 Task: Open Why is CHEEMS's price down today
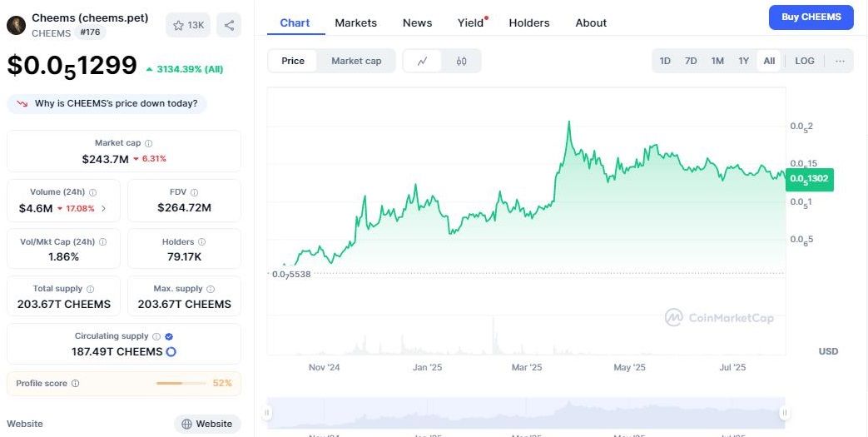click(x=107, y=103)
